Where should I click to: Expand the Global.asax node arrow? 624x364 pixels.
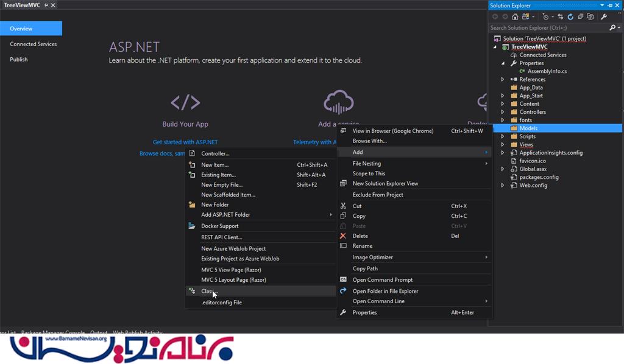[x=503, y=169]
